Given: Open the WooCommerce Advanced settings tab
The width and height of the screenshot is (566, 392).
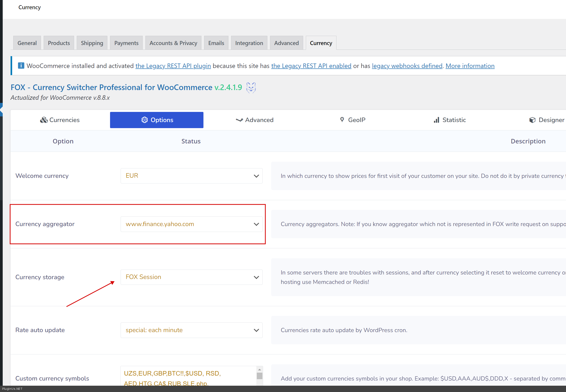Looking at the screenshot, I should click(x=286, y=43).
